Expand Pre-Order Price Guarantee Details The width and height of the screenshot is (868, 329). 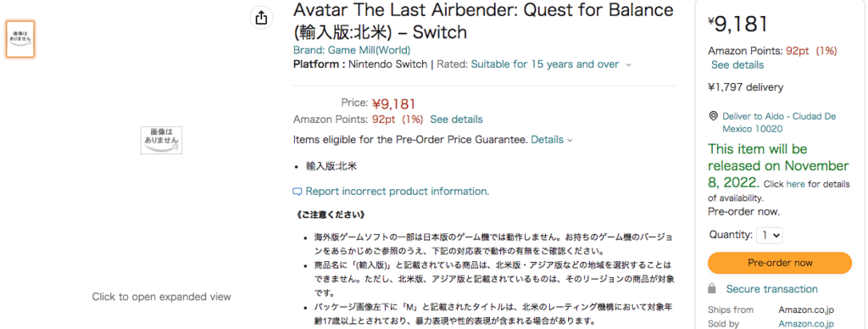point(551,140)
